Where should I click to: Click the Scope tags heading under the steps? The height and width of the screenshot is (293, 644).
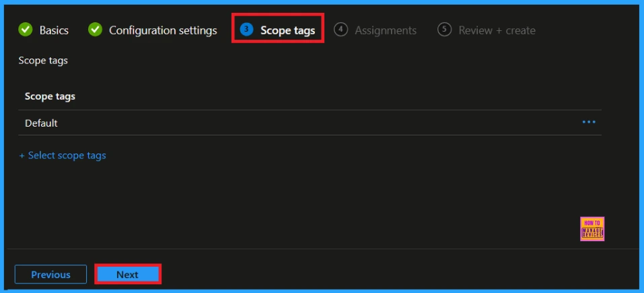pos(43,61)
